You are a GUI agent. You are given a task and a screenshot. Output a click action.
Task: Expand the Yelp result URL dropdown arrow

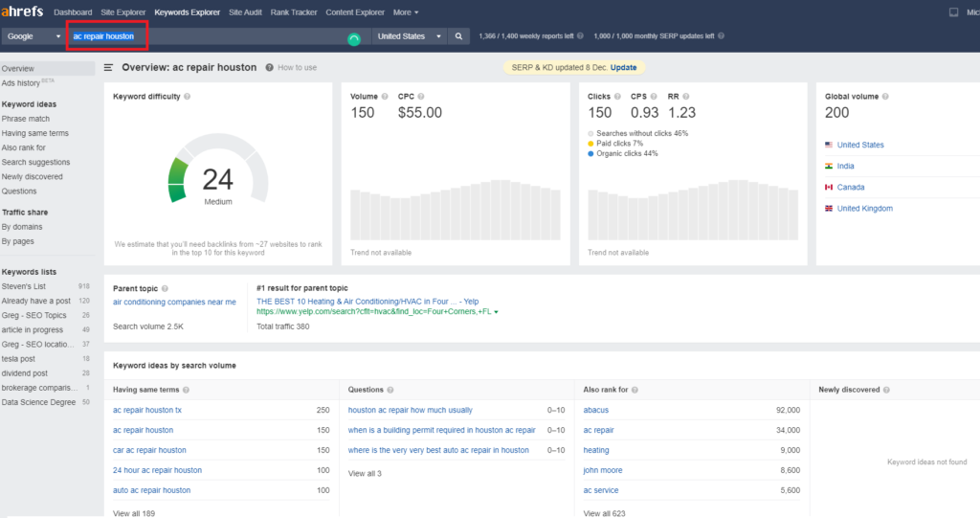[497, 311]
